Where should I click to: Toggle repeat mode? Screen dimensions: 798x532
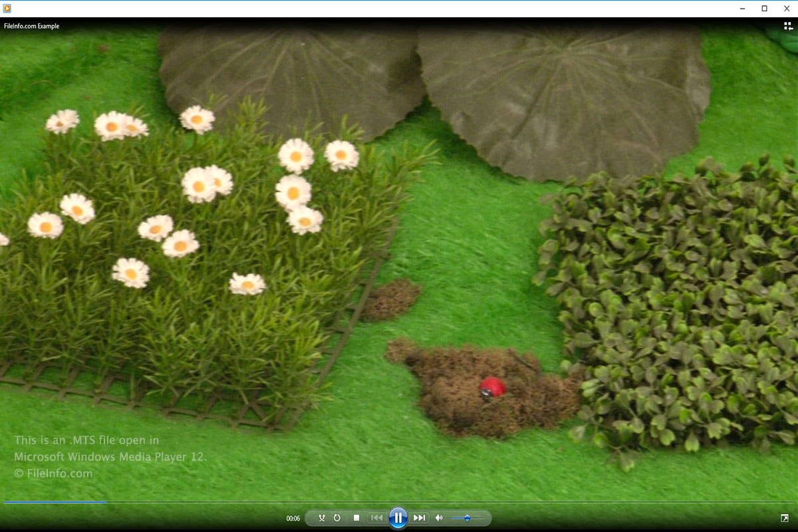click(337, 517)
